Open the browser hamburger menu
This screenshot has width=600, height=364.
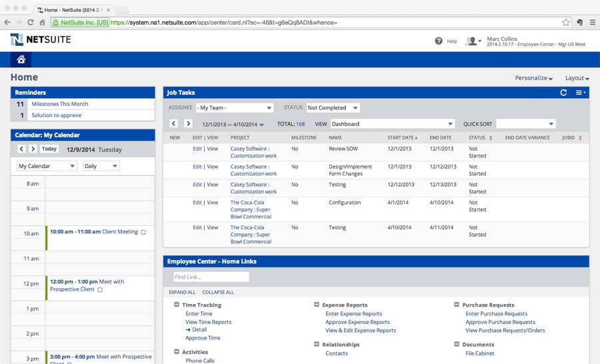click(x=593, y=23)
